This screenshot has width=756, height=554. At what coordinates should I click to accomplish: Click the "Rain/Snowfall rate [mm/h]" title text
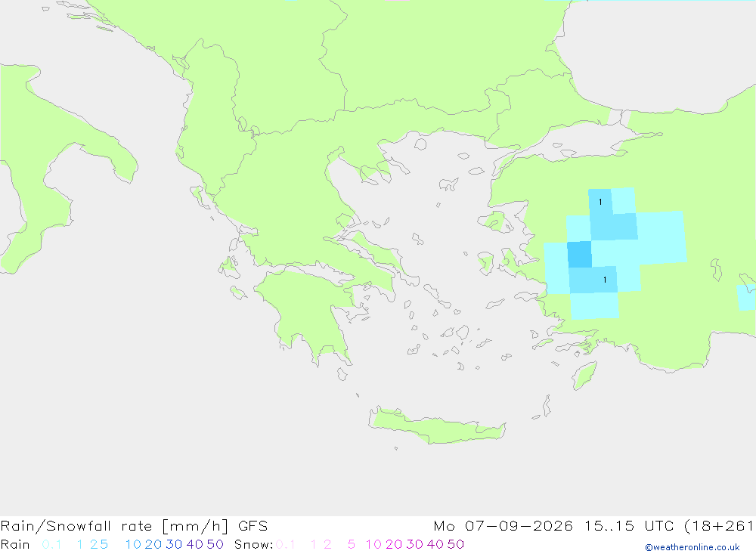[114, 525]
